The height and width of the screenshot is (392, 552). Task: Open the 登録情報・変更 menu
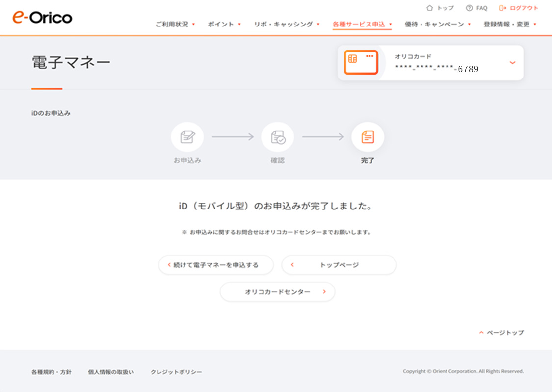tap(510, 24)
